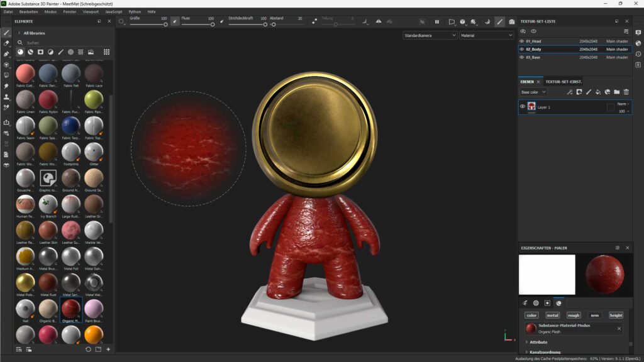Open the Material display mode dropdown
The height and width of the screenshot is (362, 644).
486,35
